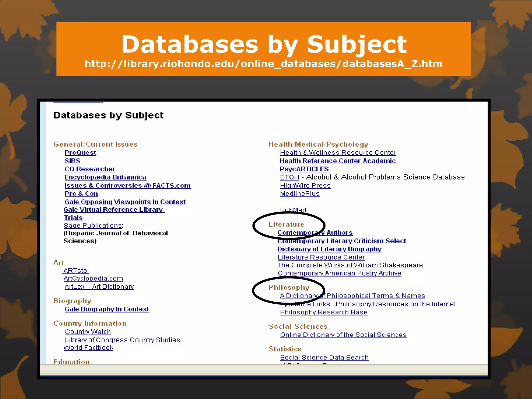Click the Education heading
The image size is (532, 399).
coord(71,361)
